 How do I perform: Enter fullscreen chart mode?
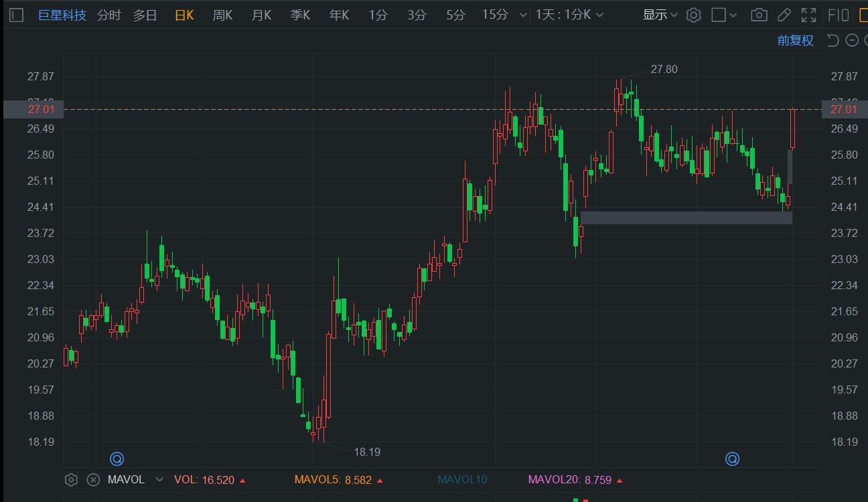(808, 15)
